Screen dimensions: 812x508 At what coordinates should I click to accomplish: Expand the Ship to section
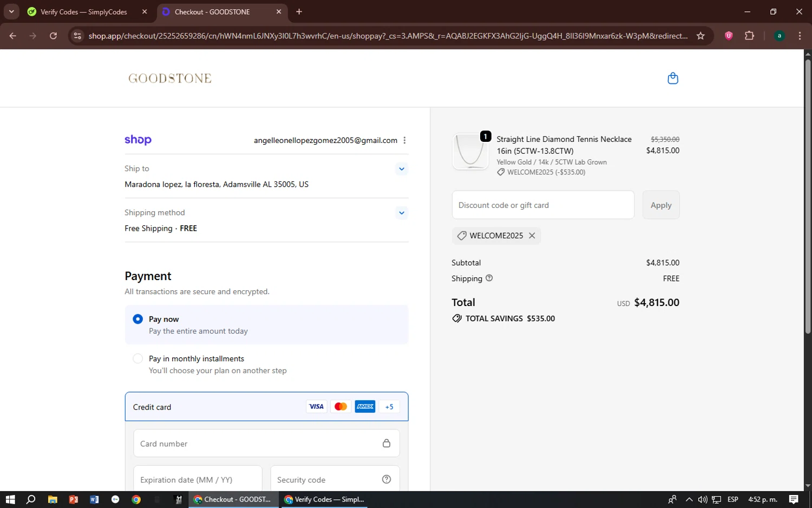[402, 169]
